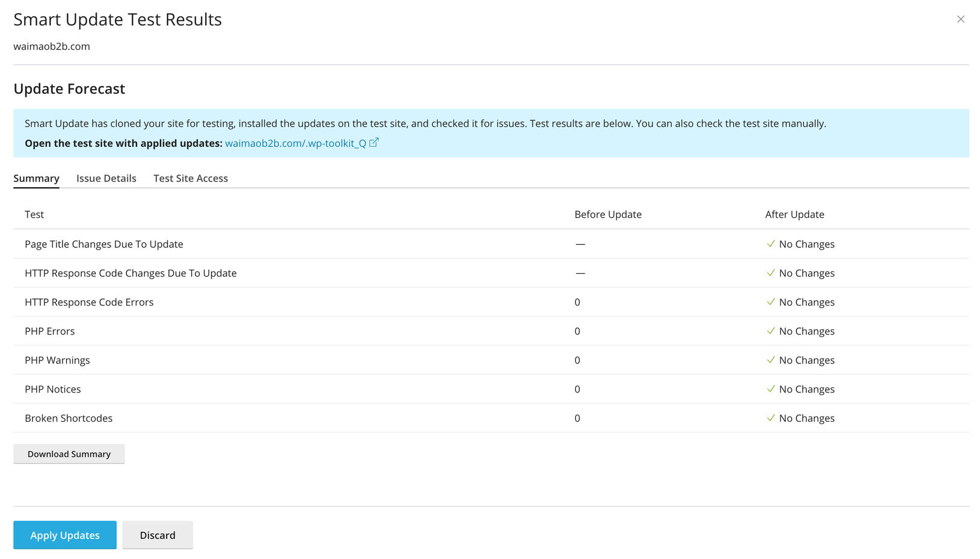Viewport: 980px width, 559px height.
Task: Click the Download Summary button
Action: click(69, 454)
